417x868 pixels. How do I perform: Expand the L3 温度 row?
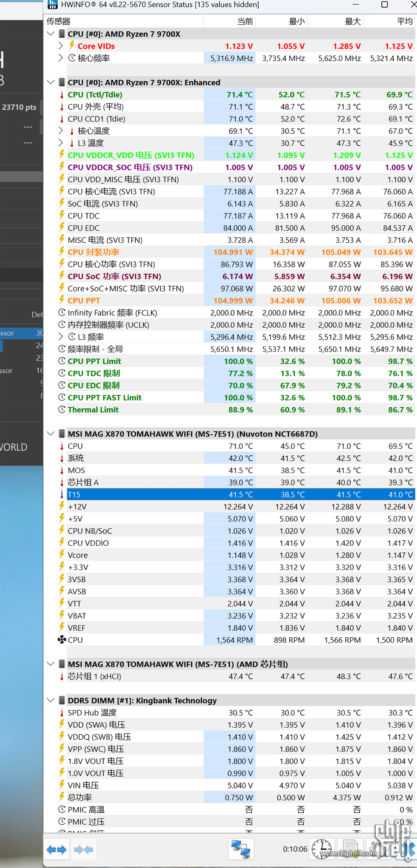[x=60, y=143]
